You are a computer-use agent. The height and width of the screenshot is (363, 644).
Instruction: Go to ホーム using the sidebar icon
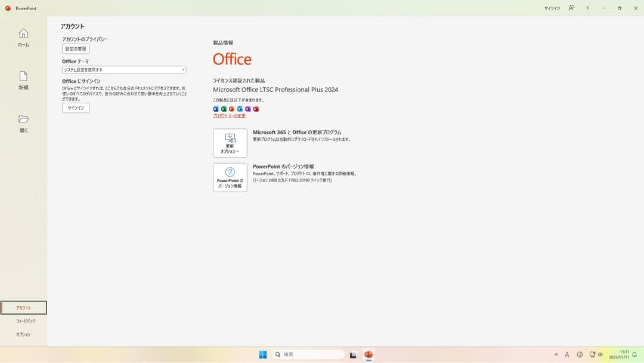(x=23, y=38)
